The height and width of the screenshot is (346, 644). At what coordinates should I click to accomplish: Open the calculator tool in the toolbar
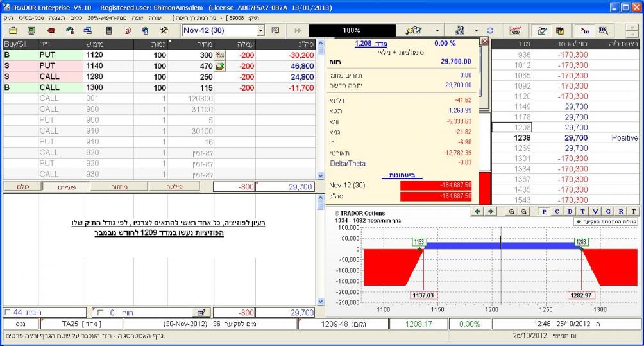pyautogui.click(x=108, y=30)
